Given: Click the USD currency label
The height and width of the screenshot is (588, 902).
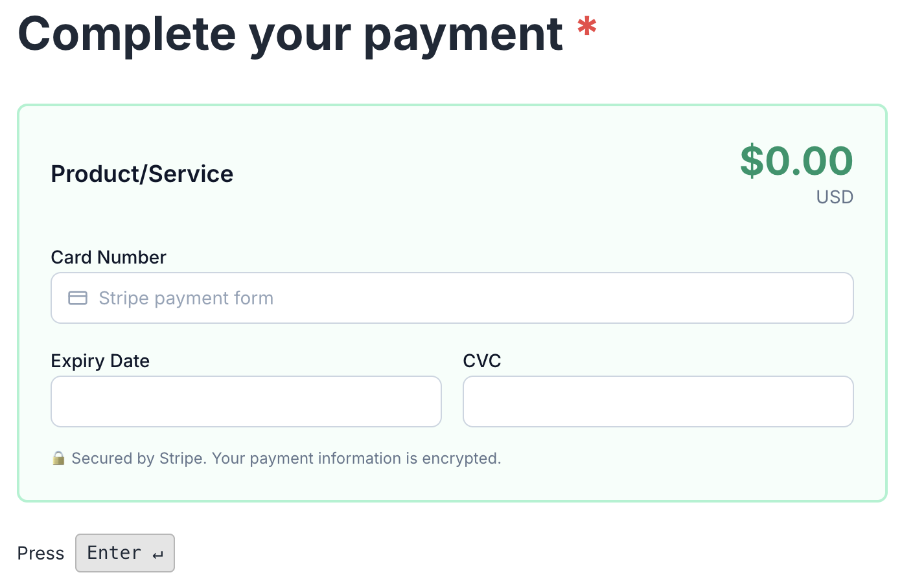Looking at the screenshot, I should pyautogui.click(x=834, y=197).
